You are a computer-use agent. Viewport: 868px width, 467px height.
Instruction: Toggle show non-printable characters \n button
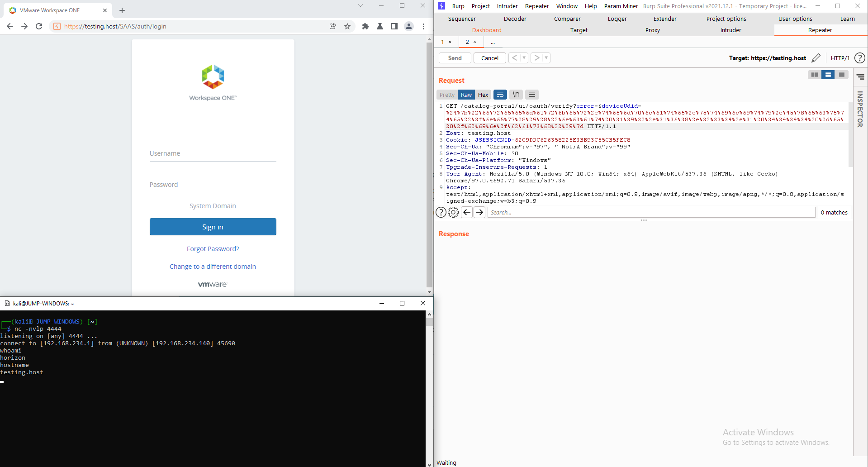(x=516, y=95)
